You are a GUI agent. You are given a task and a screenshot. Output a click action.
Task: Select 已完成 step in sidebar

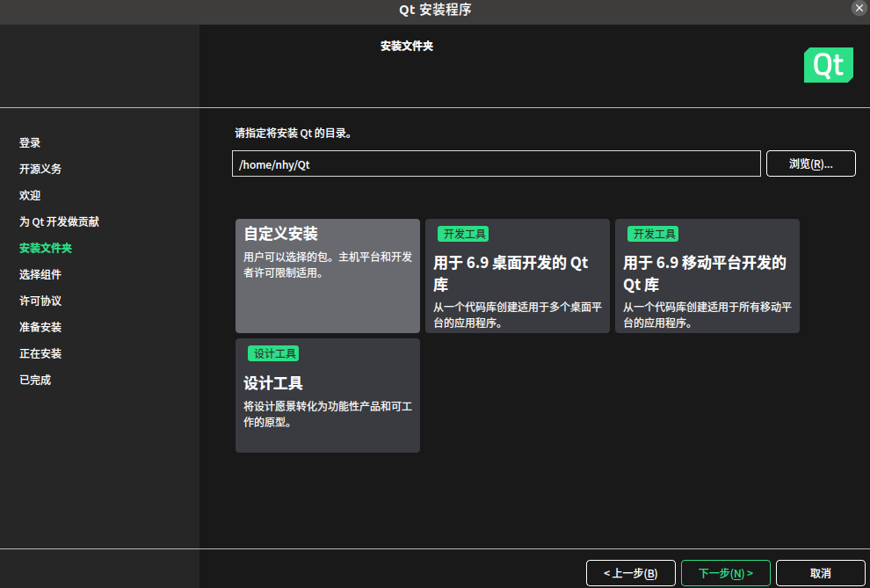click(x=35, y=380)
